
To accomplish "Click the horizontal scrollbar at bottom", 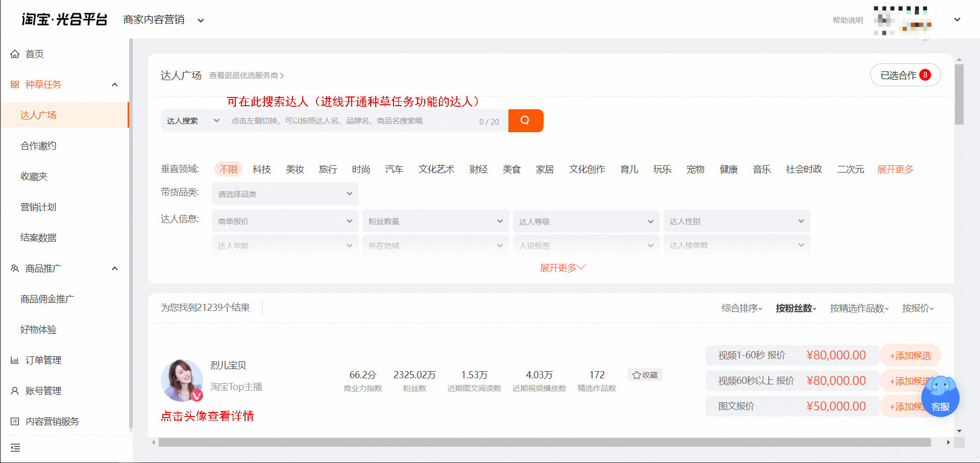I will coord(545,443).
